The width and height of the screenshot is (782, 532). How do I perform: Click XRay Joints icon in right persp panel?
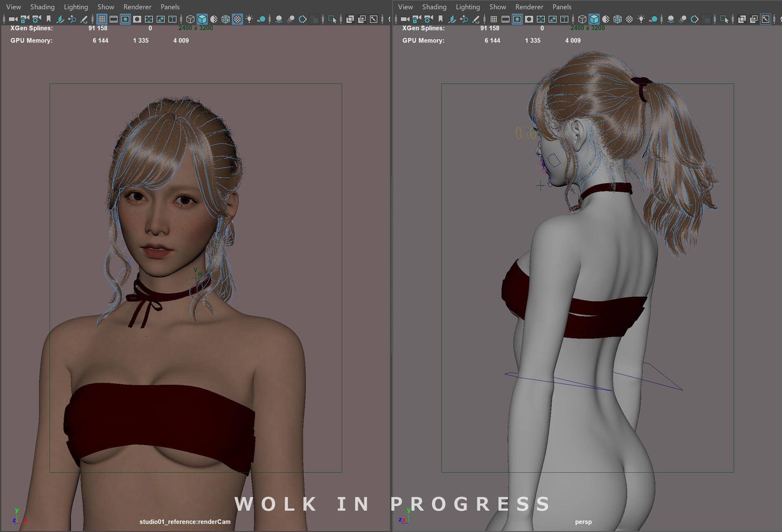pos(765,19)
